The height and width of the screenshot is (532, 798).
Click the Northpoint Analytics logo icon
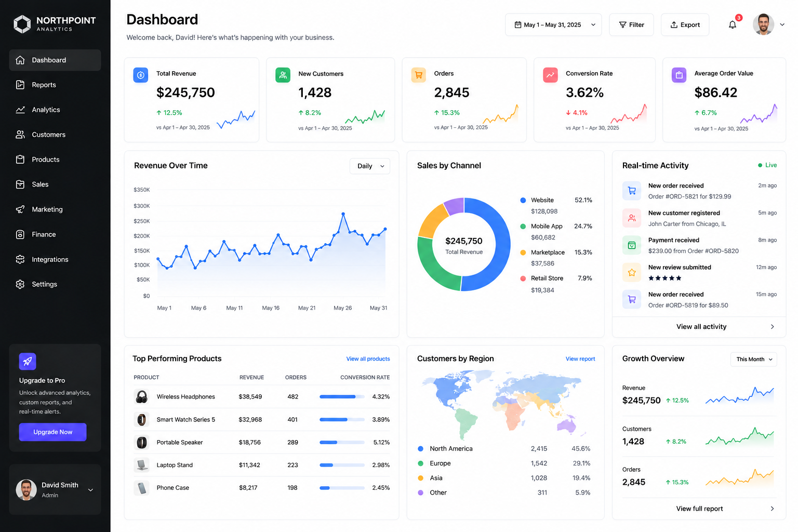coord(22,24)
